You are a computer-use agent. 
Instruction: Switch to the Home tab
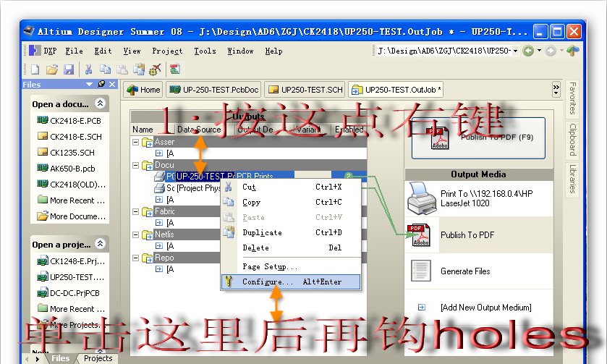click(x=143, y=90)
